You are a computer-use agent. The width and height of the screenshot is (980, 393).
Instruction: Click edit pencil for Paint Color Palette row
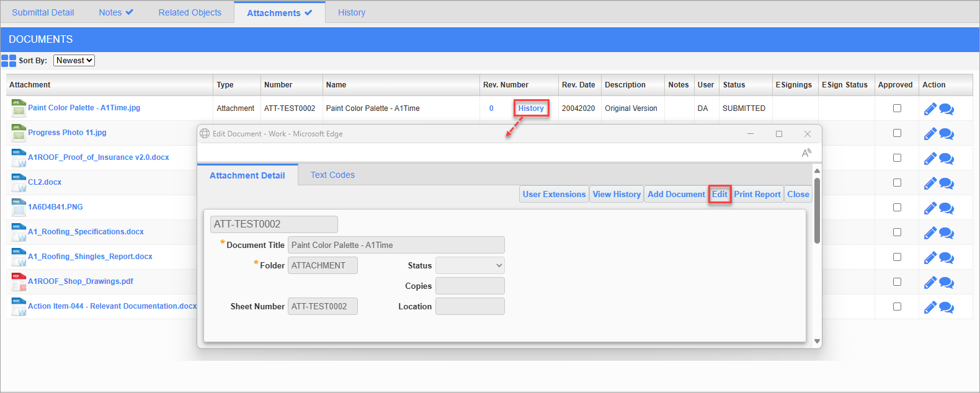[x=930, y=109]
